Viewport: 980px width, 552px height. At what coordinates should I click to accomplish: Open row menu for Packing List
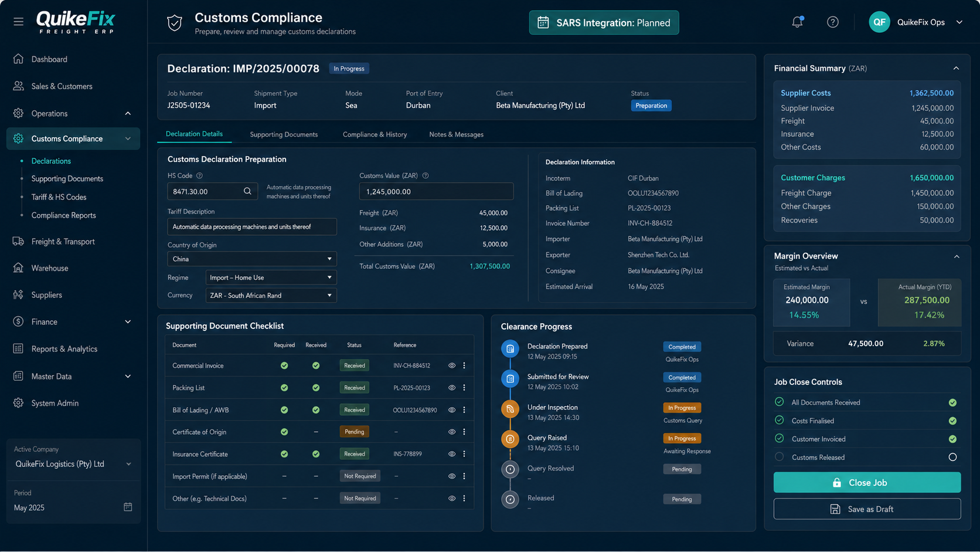click(x=464, y=388)
